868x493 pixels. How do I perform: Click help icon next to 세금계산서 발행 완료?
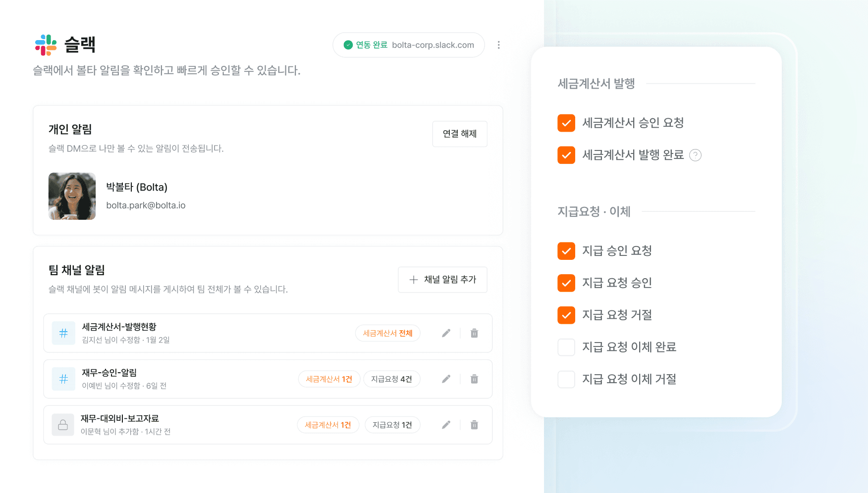[x=696, y=155]
